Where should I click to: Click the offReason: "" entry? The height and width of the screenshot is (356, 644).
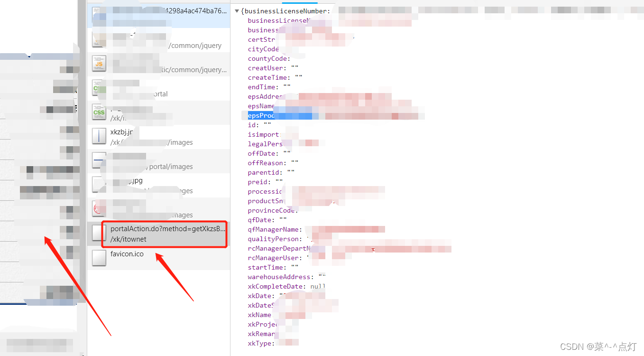[x=273, y=163]
